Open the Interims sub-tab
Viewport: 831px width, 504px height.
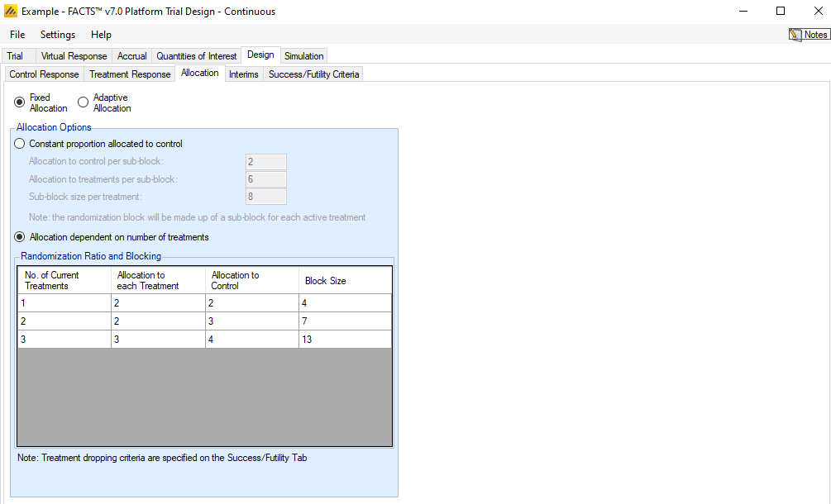(243, 74)
